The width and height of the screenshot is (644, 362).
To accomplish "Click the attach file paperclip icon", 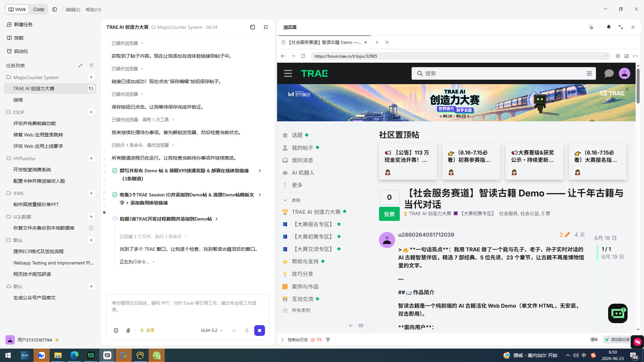I will [128, 330].
